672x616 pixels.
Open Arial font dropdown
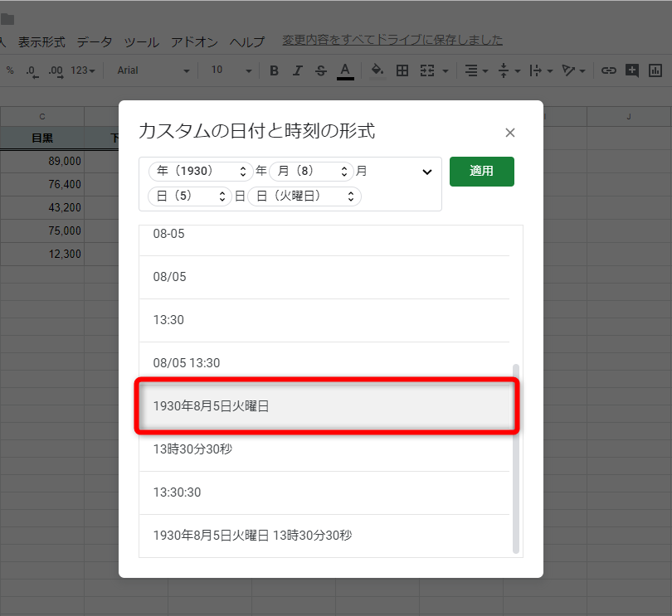(153, 70)
